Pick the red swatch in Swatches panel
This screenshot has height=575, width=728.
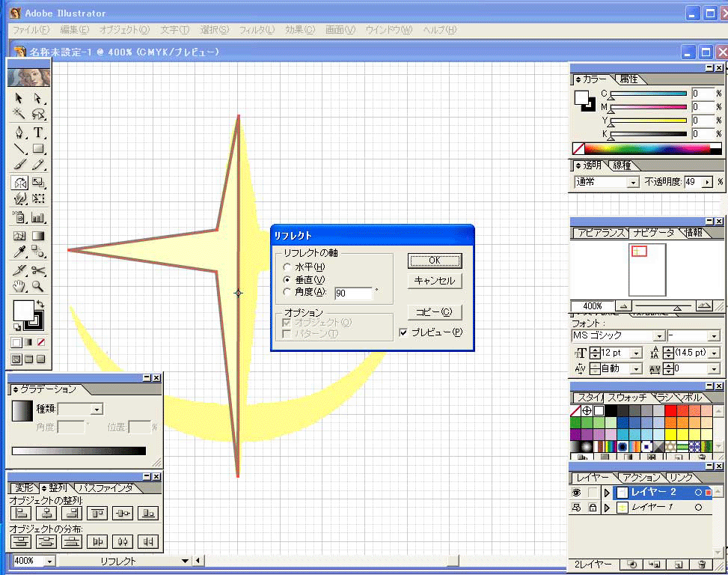(x=670, y=410)
